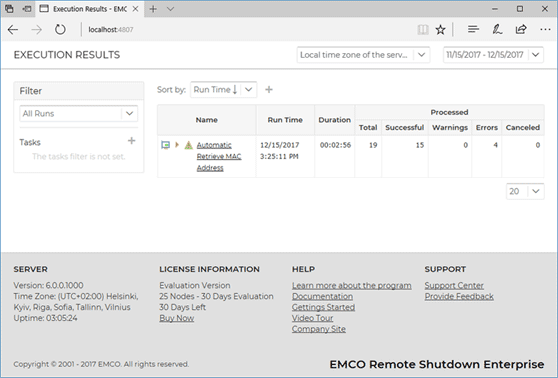558x378 pixels.
Task: Add a task filter with plus icon
Action: [x=131, y=141]
